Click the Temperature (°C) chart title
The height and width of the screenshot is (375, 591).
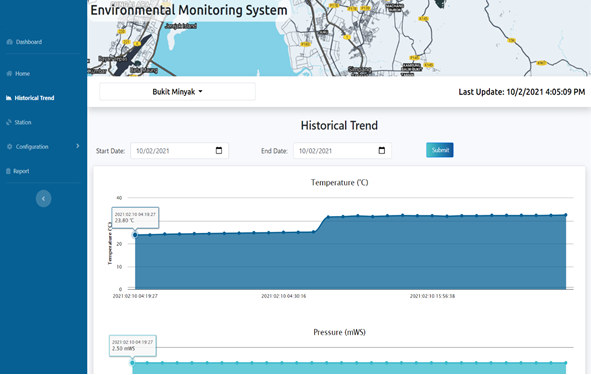pos(339,183)
